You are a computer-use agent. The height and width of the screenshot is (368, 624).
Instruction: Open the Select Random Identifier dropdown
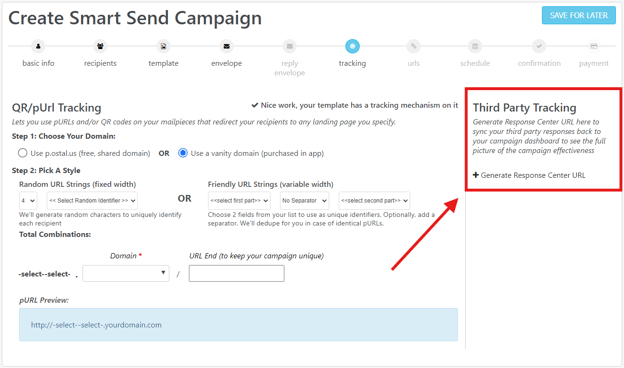(x=92, y=201)
